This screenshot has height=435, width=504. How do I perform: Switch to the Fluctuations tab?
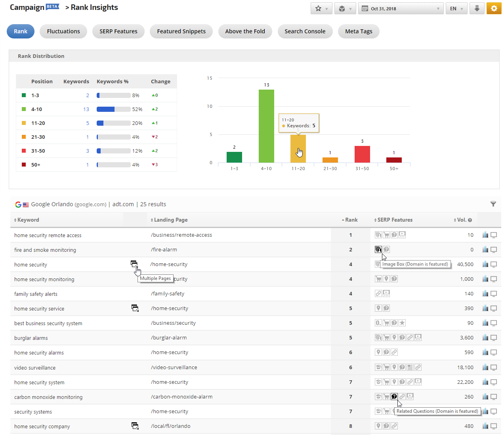click(x=63, y=31)
